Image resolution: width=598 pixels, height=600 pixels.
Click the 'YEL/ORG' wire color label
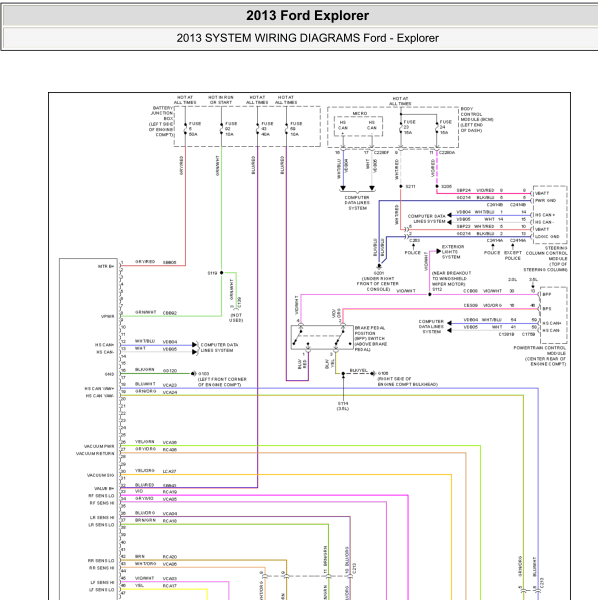pyautogui.click(x=145, y=470)
